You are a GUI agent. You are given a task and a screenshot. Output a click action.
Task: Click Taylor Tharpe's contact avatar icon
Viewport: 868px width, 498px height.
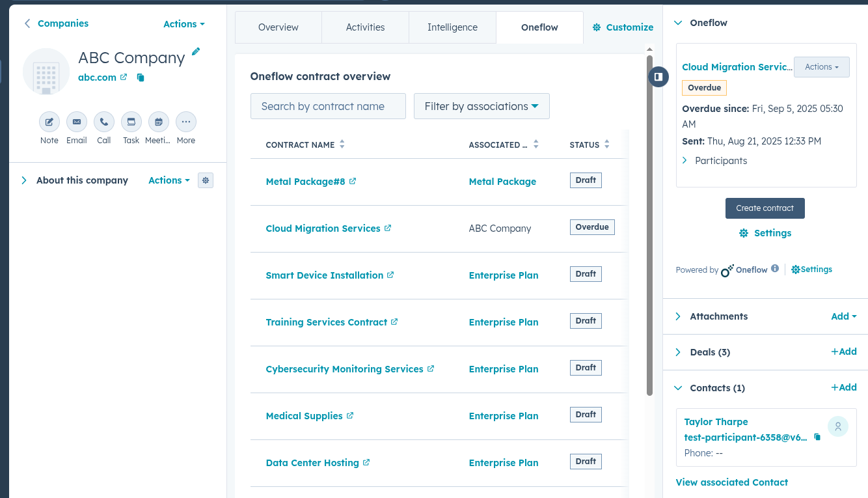pos(838,426)
